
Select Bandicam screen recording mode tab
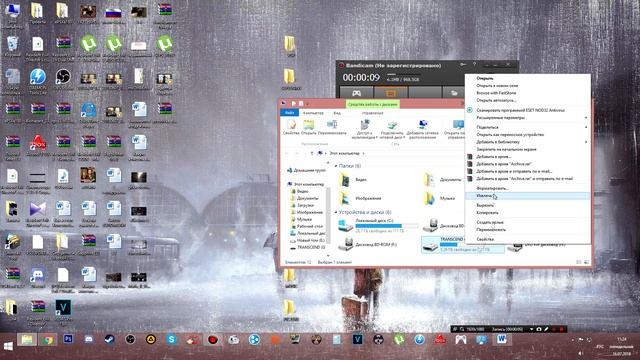(391, 93)
